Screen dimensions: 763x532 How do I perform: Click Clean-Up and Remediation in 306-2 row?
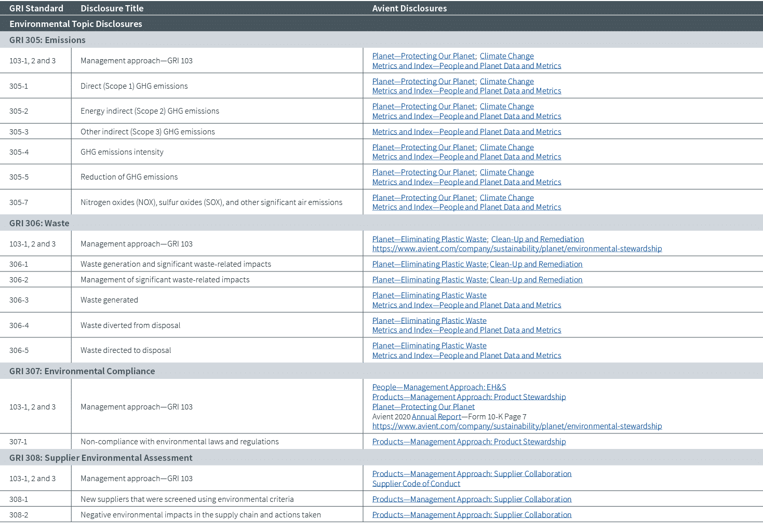[x=536, y=280]
